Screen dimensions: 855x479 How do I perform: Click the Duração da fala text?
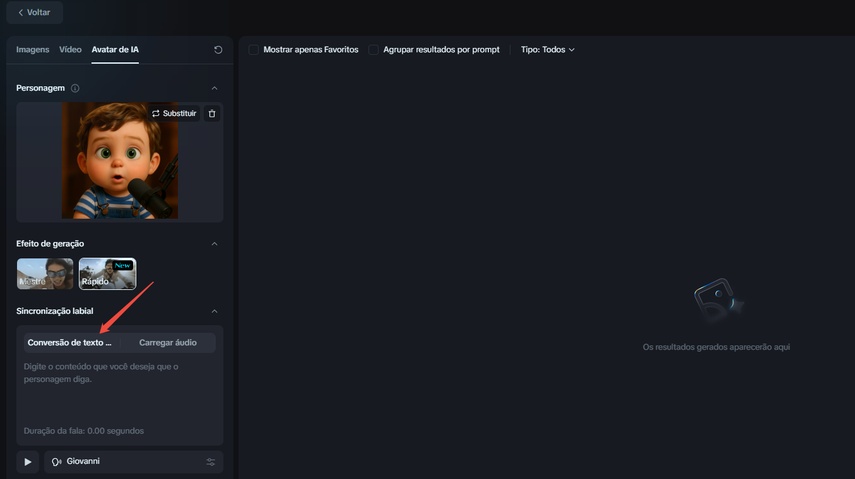tap(84, 430)
